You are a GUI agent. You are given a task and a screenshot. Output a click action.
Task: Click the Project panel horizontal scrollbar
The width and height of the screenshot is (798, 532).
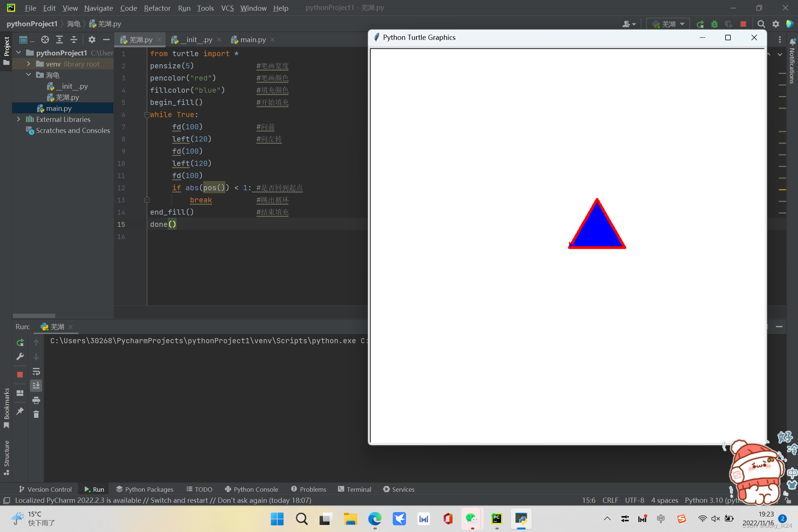click(34, 316)
